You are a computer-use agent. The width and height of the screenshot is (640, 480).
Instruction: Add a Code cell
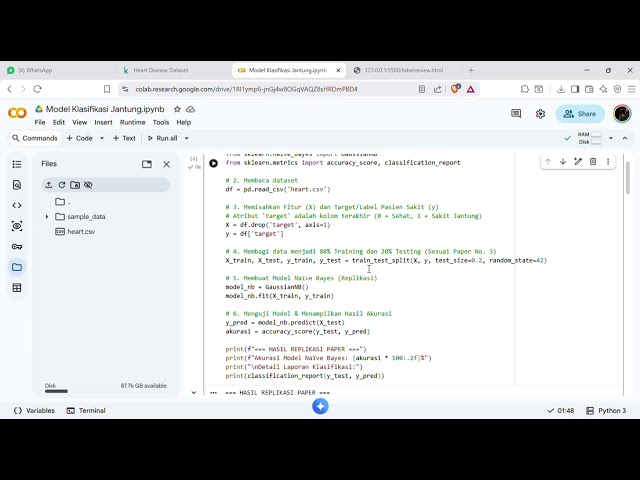tap(80, 138)
